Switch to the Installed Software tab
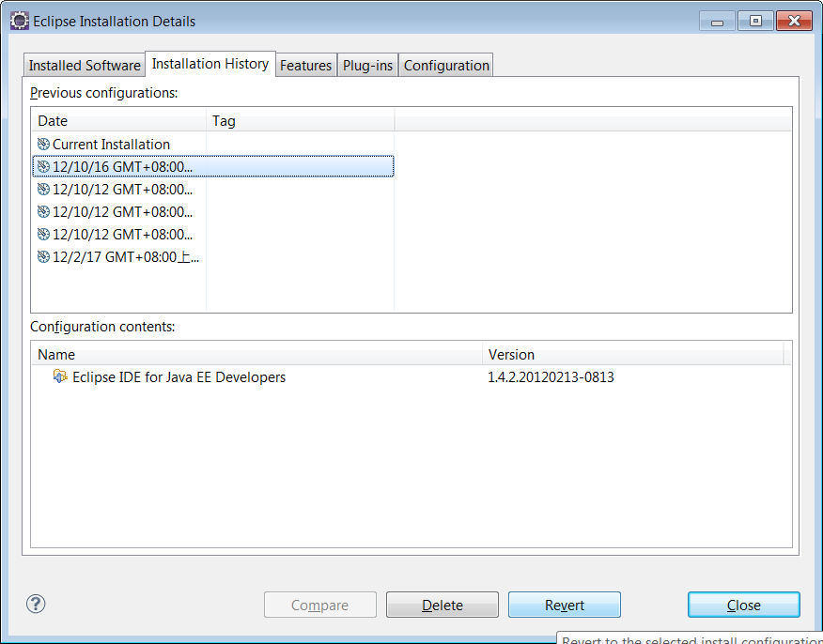 pyautogui.click(x=85, y=66)
